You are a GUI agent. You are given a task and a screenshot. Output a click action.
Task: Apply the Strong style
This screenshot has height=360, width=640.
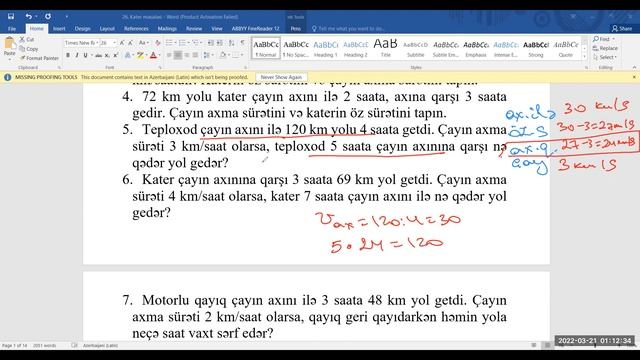[x=536, y=48]
